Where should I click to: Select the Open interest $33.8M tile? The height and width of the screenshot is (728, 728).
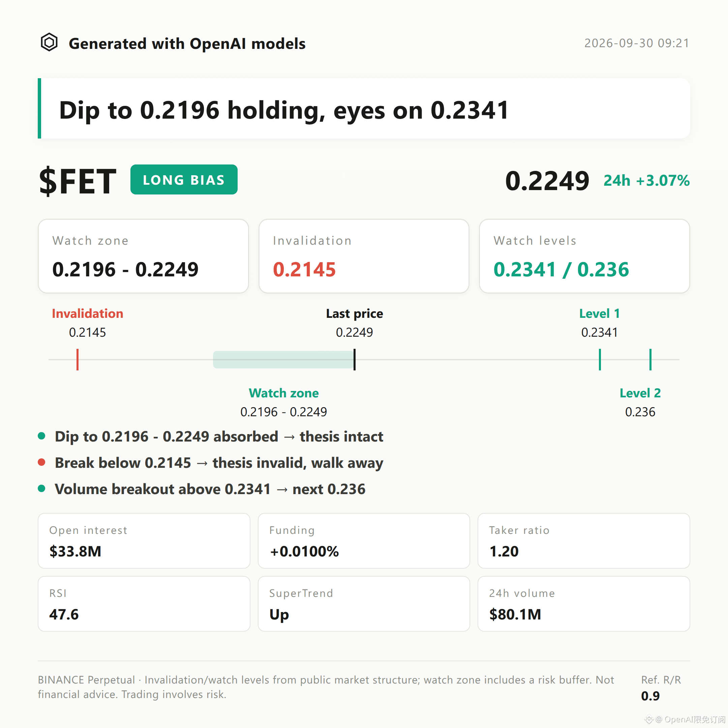(144, 541)
